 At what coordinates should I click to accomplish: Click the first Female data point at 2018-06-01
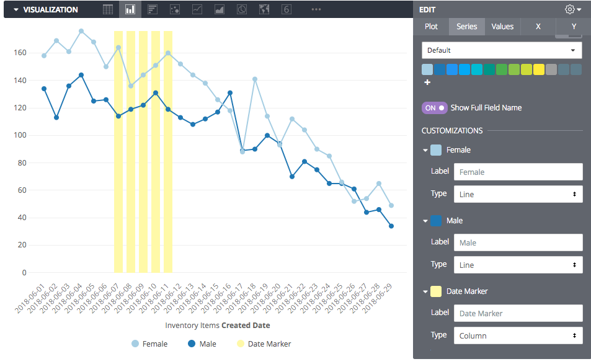coord(44,56)
